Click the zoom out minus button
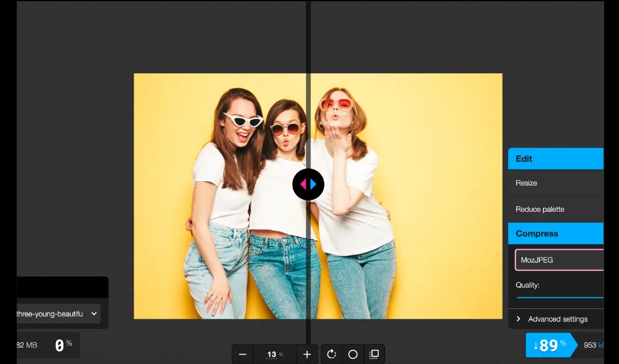Screen dimensions: 619x364 [x=243, y=355]
